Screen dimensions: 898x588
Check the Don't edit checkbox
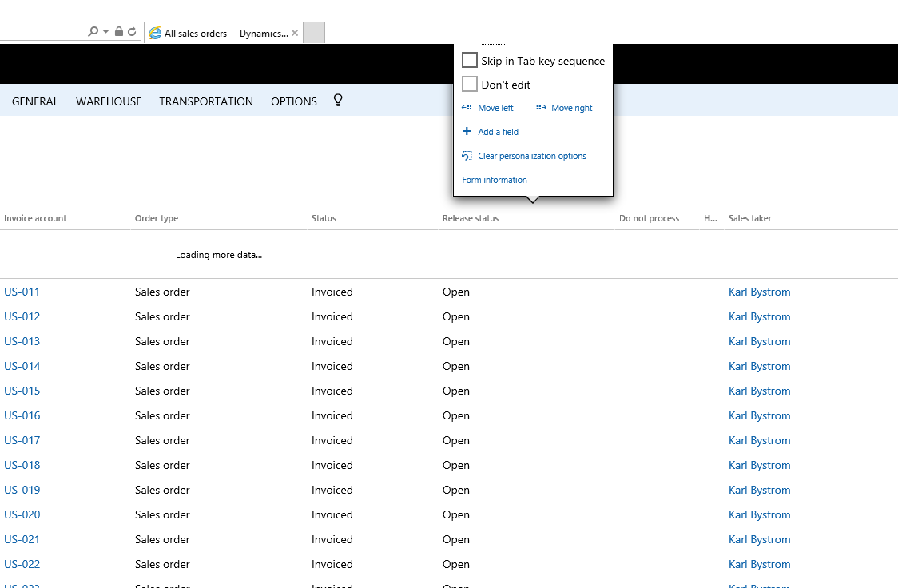[x=470, y=85]
